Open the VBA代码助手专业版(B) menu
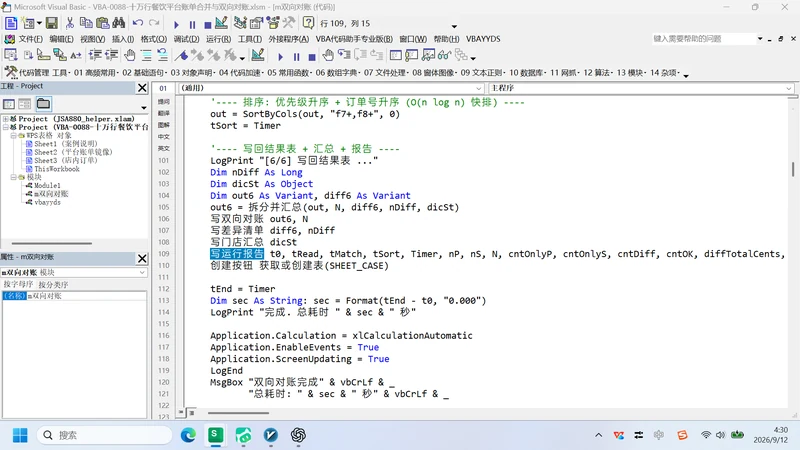Viewport: 800px width, 450px height. pos(354,39)
